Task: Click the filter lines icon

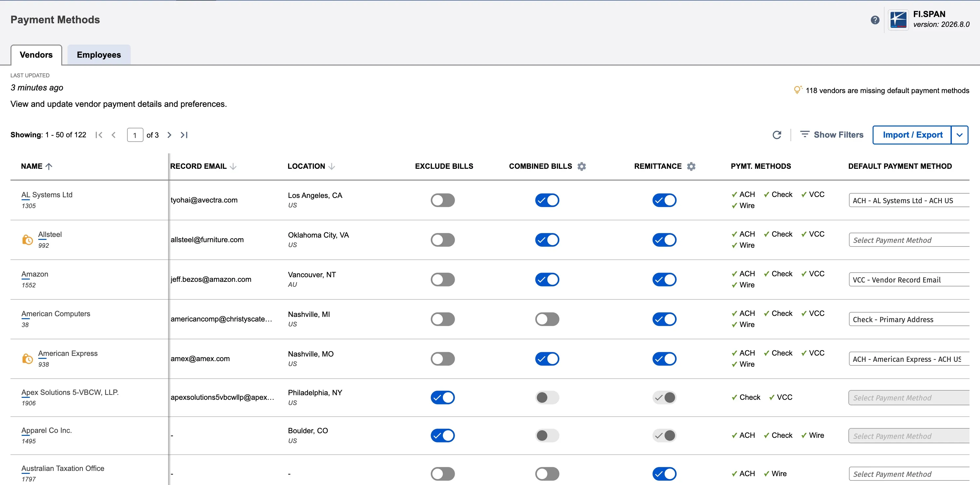Action: coord(805,134)
